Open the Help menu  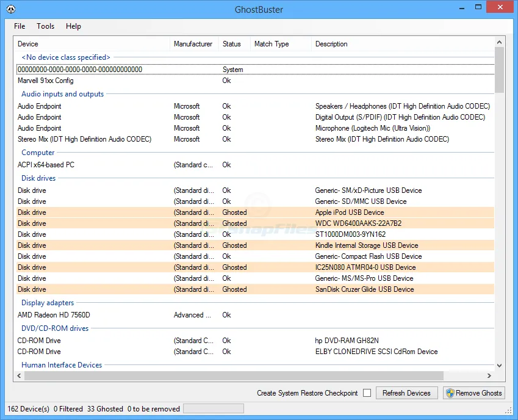pyautogui.click(x=73, y=26)
